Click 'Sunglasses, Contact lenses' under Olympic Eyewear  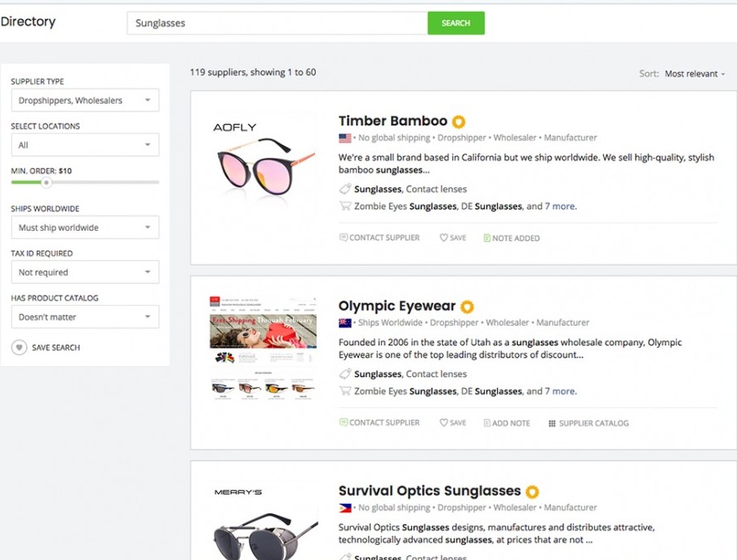pos(410,374)
